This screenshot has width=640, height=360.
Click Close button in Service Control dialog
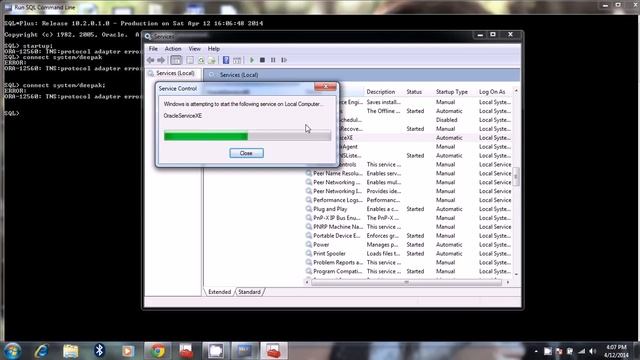tap(246, 153)
